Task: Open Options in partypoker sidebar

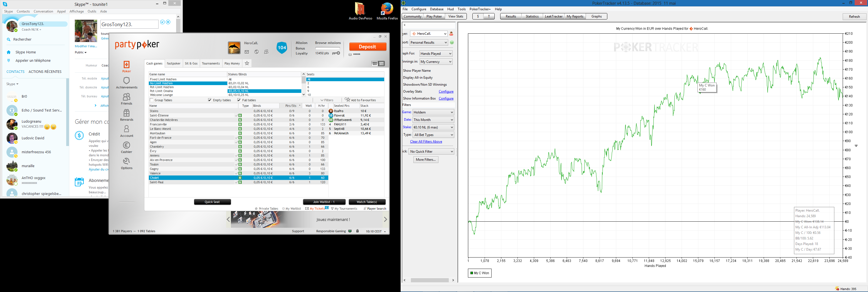Action: (x=126, y=163)
